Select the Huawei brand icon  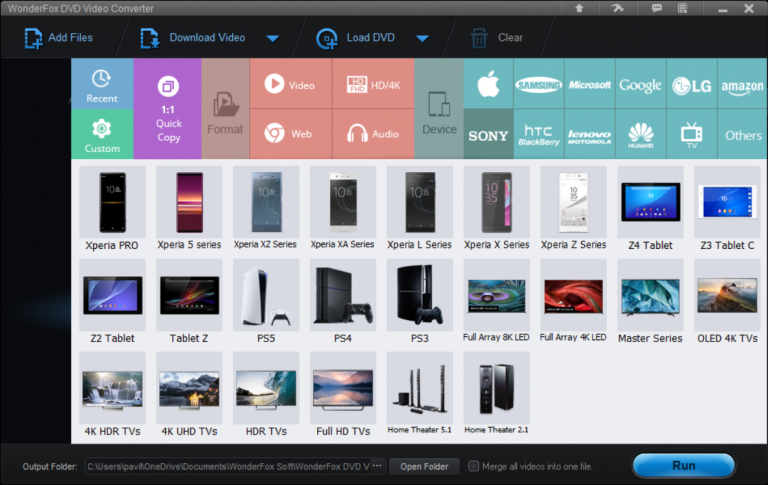tap(641, 134)
